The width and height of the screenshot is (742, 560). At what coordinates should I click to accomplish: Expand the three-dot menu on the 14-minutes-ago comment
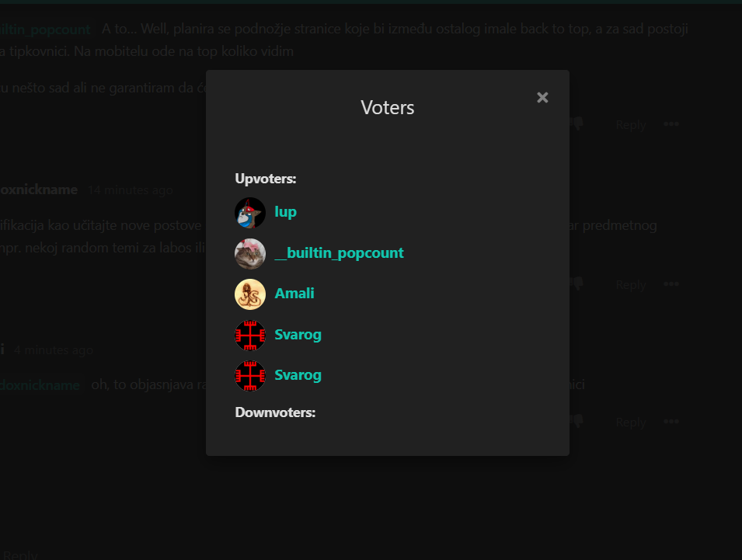671,283
